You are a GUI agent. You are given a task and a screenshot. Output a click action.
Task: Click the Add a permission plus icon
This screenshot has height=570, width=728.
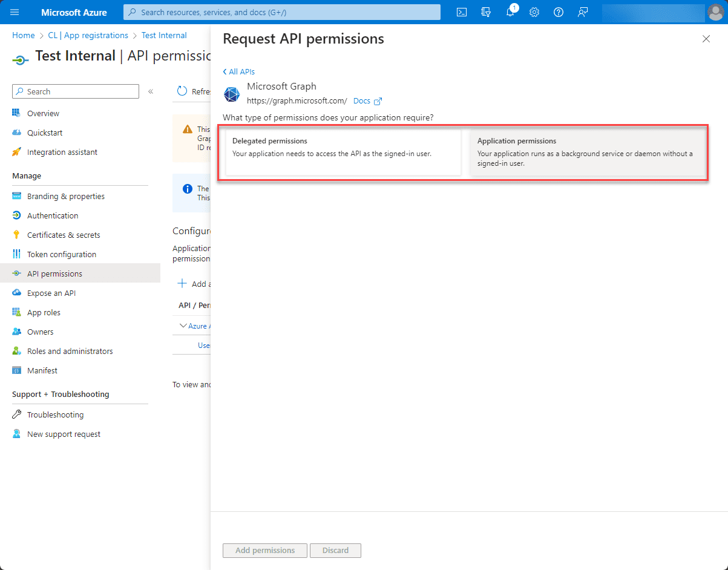(x=182, y=284)
